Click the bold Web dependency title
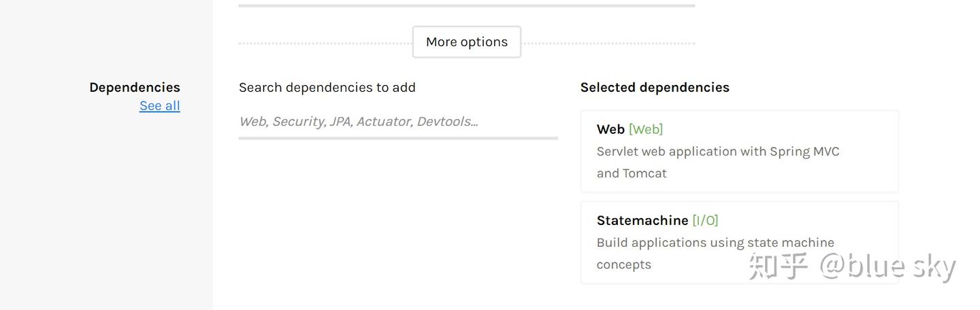Image resolution: width=980 pixels, height=310 pixels. pos(610,129)
